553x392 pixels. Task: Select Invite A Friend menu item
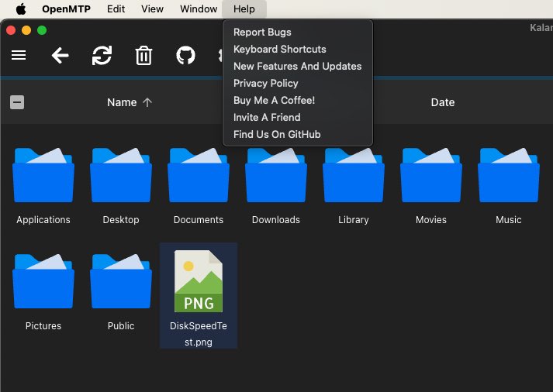pos(298,117)
